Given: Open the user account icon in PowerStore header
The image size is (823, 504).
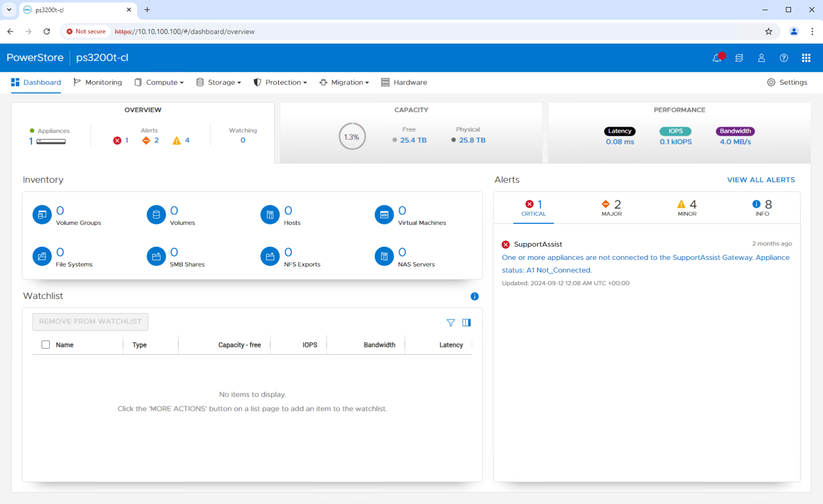Looking at the screenshot, I should point(761,58).
